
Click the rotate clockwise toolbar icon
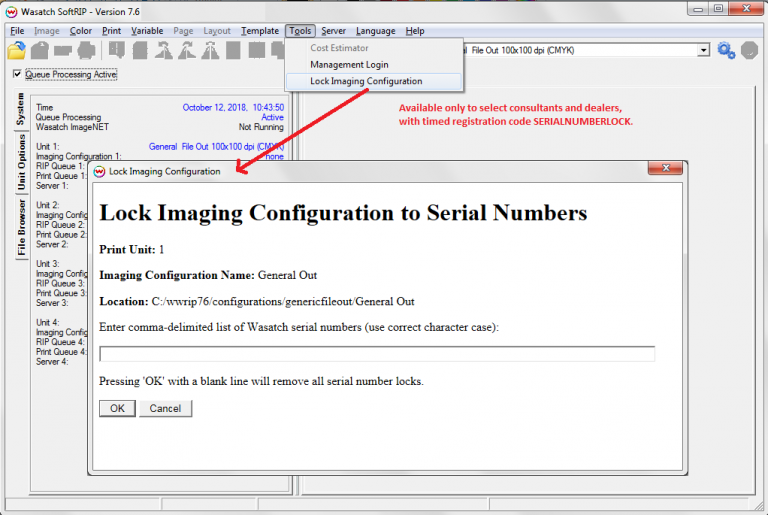coord(187,50)
